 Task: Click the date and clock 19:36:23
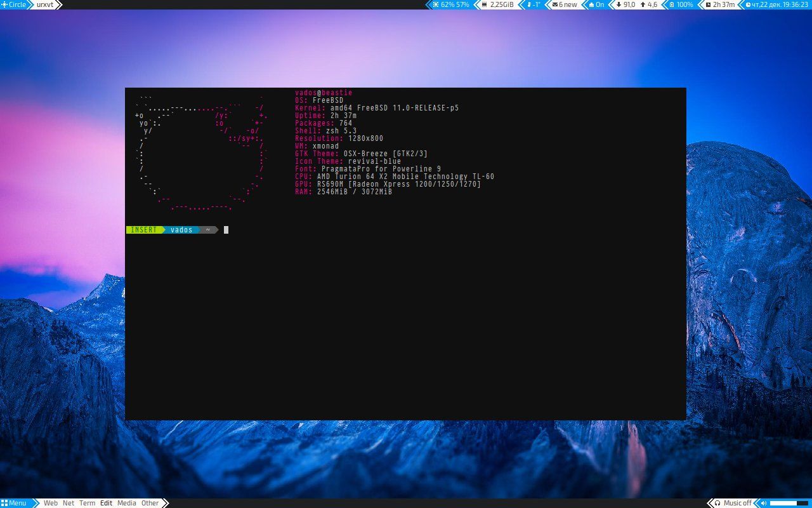pyautogui.click(x=776, y=4)
